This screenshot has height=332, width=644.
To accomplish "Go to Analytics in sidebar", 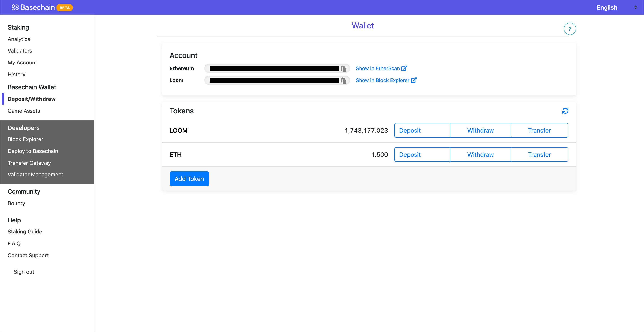I will (x=19, y=39).
